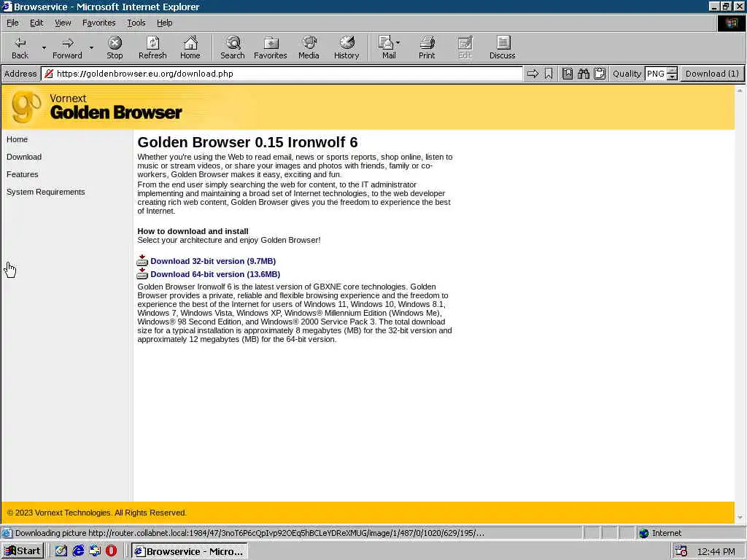747x560 pixels.
Task: Click Download 64-bit version (13.6MB) link
Action: click(215, 274)
